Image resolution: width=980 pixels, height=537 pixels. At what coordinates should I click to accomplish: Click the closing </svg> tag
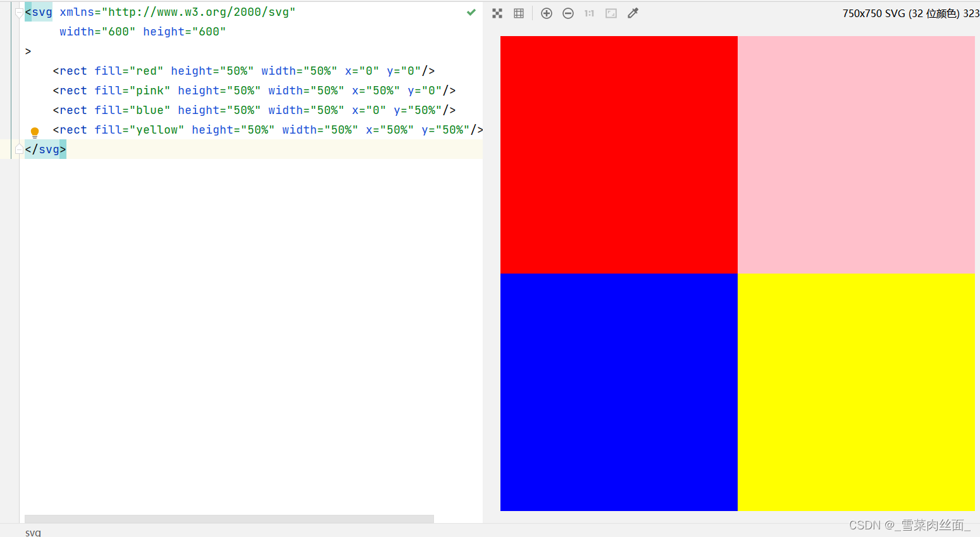click(46, 149)
